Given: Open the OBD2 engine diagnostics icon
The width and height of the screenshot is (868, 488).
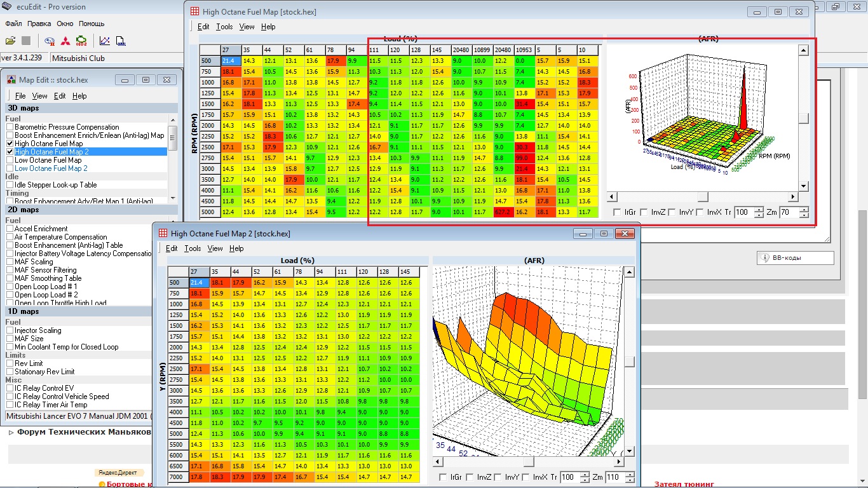Looking at the screenshot, I should point(81,41).
